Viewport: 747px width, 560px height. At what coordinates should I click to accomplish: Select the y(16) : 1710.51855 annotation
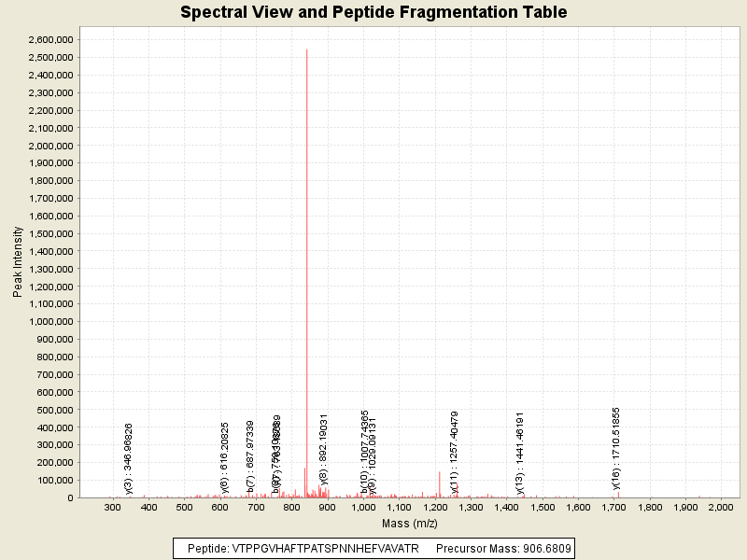pyautogui.click(x=616, y=448)
